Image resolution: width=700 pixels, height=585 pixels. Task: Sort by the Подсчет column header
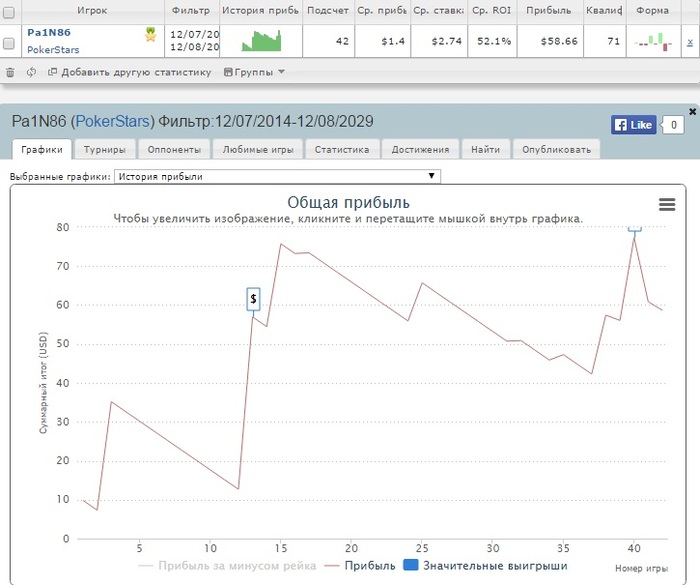(x=328, y=10)
